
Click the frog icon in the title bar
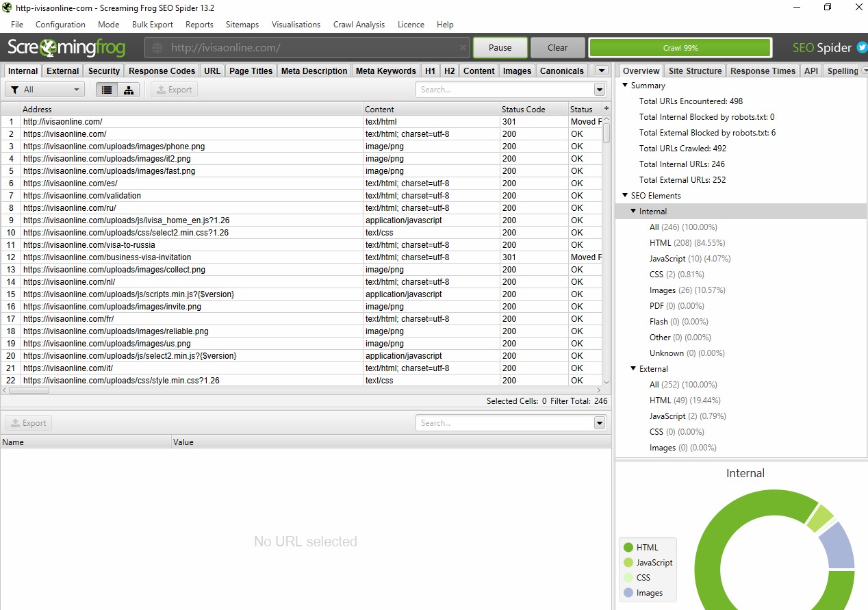click(x=6, y=8)
